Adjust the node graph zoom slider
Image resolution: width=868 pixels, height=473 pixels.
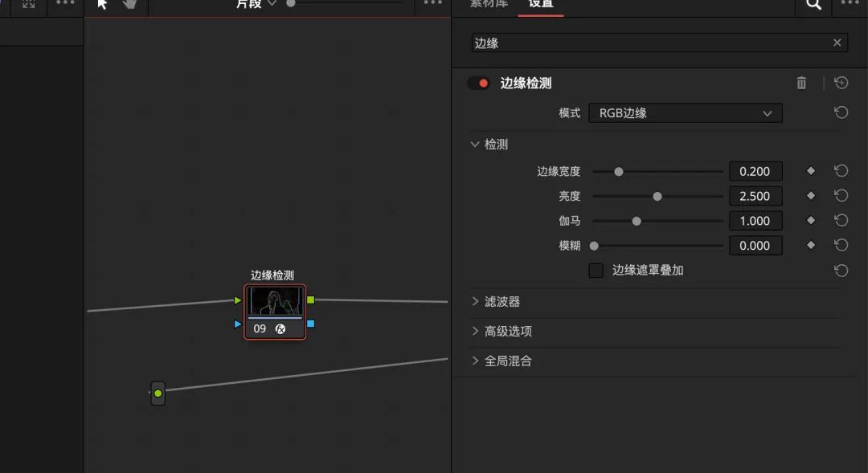(291, 3)
